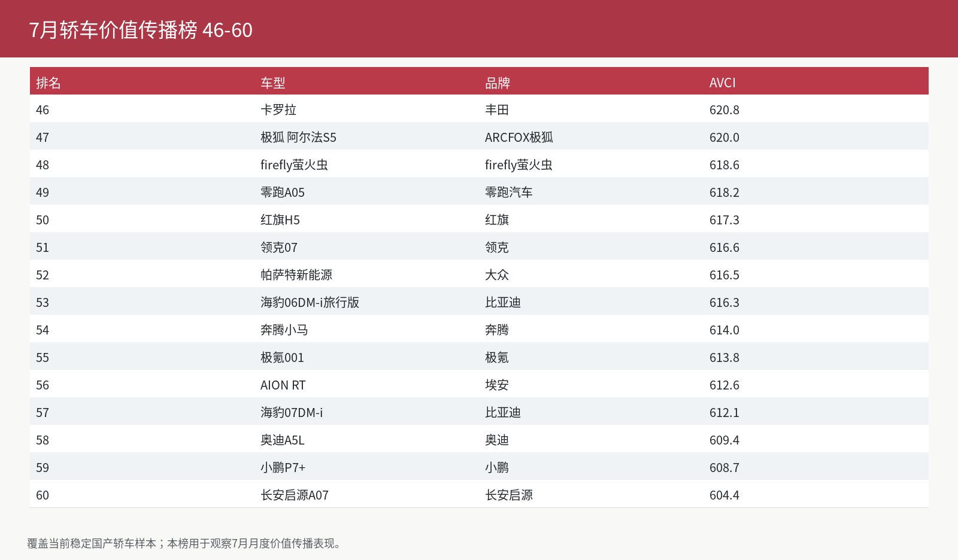
Task: Select rank cell 46
Action: point(43,110)
